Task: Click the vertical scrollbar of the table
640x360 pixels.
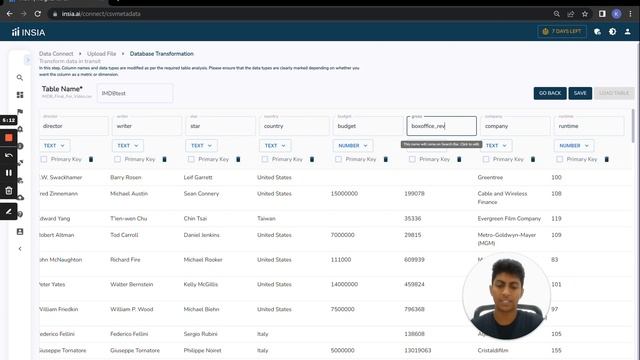Action: coord(633,126)
